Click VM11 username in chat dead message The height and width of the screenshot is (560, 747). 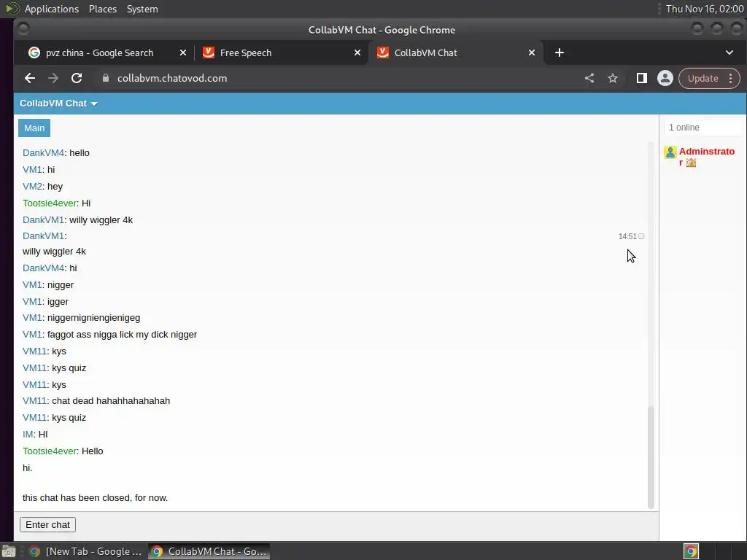(35, 401)
